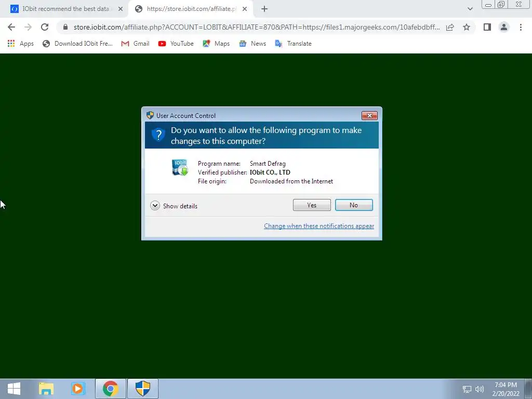Click the address bar URL field
This screenshot has height=399, width=532.
point(257,27)
